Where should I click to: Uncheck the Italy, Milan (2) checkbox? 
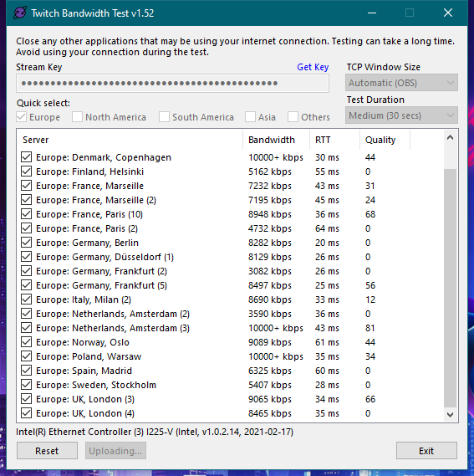tap(27, 299)
